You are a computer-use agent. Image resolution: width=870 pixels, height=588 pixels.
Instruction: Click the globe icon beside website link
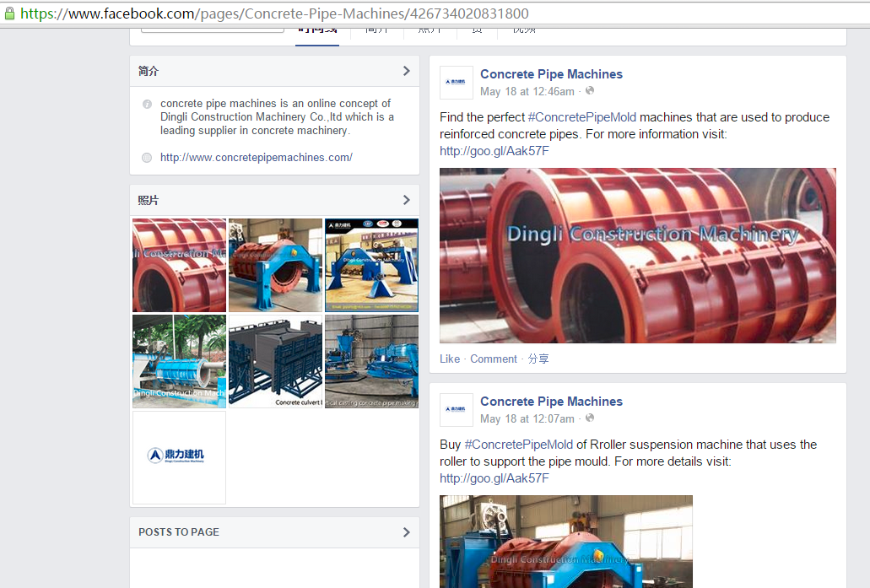(x=147, y=158)
